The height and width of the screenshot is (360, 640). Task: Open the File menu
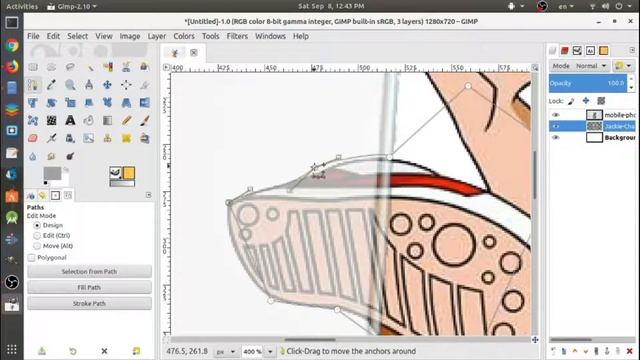(x=33, y=36)
